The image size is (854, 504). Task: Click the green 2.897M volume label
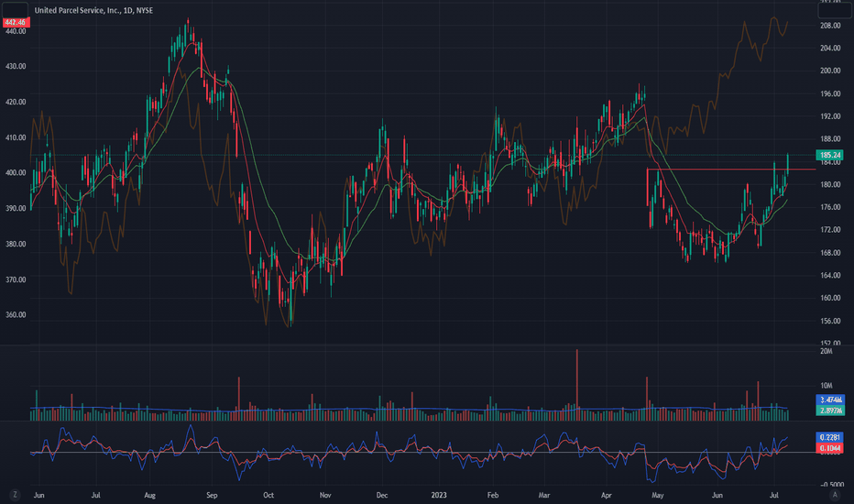(x=830, y=411)
